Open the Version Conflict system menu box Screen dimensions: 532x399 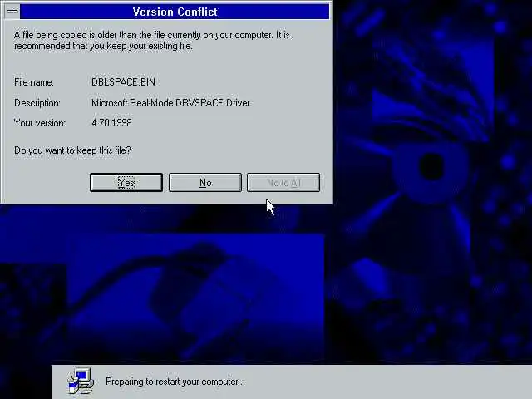(12, 12)
